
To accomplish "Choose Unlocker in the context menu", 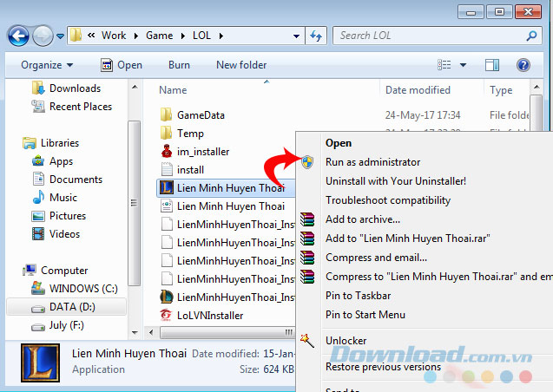I will pos(346,341).
